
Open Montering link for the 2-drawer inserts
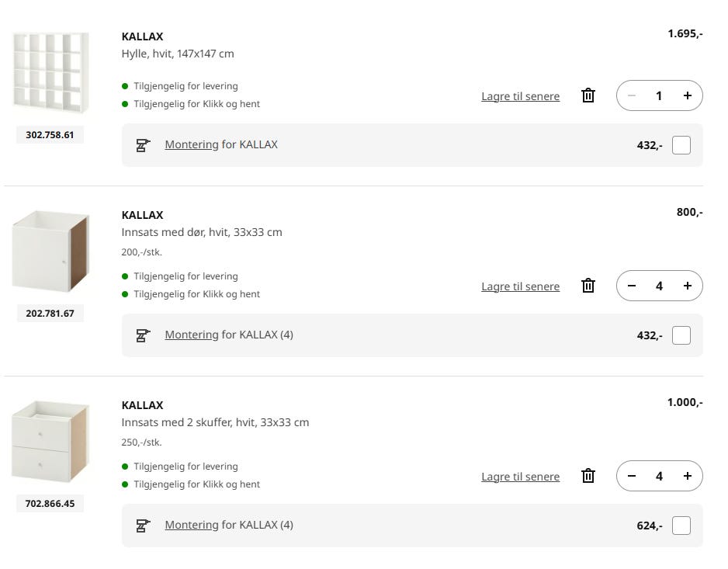[x=191, y=526]
